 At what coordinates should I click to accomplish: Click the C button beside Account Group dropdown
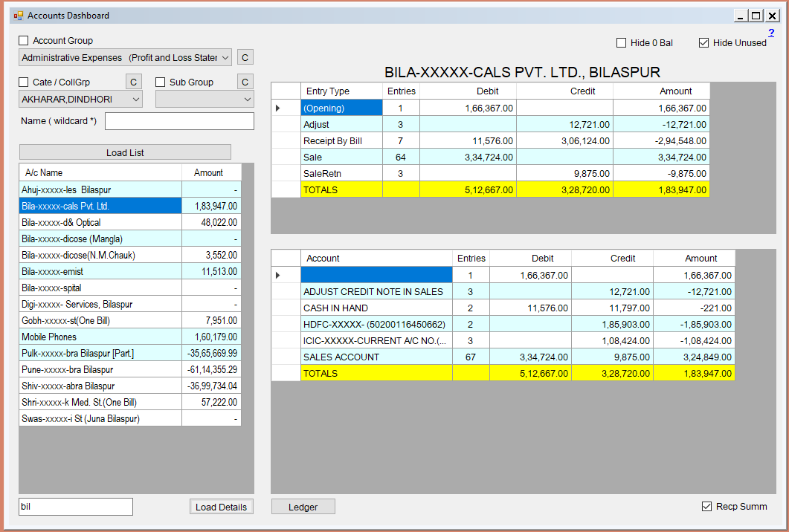click(245, 57)
